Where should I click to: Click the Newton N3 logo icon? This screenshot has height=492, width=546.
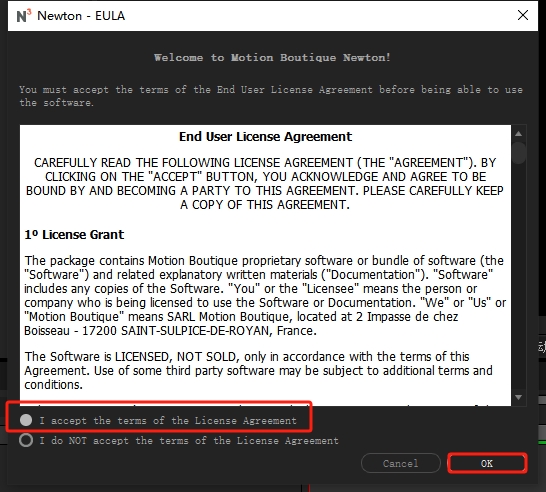[x=24, y=16]
